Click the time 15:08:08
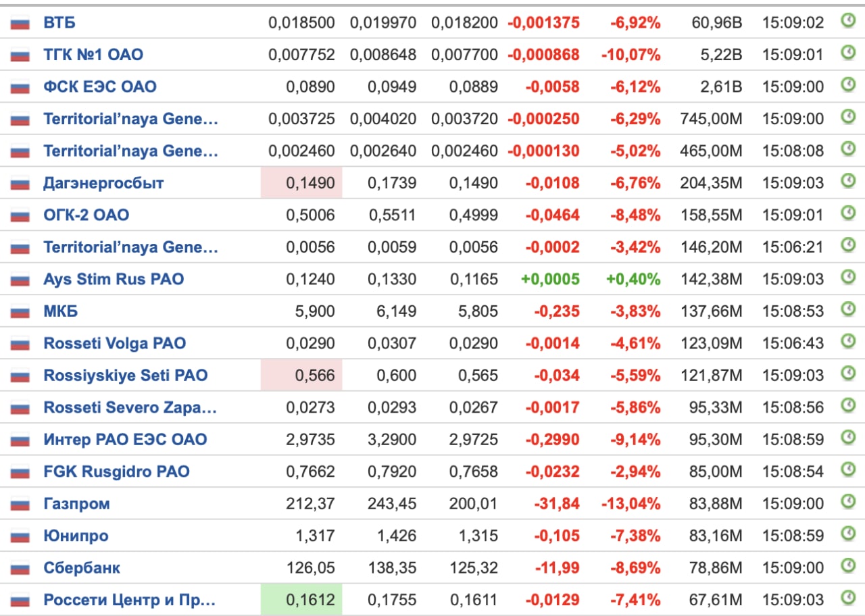 (x=793, y=151)
